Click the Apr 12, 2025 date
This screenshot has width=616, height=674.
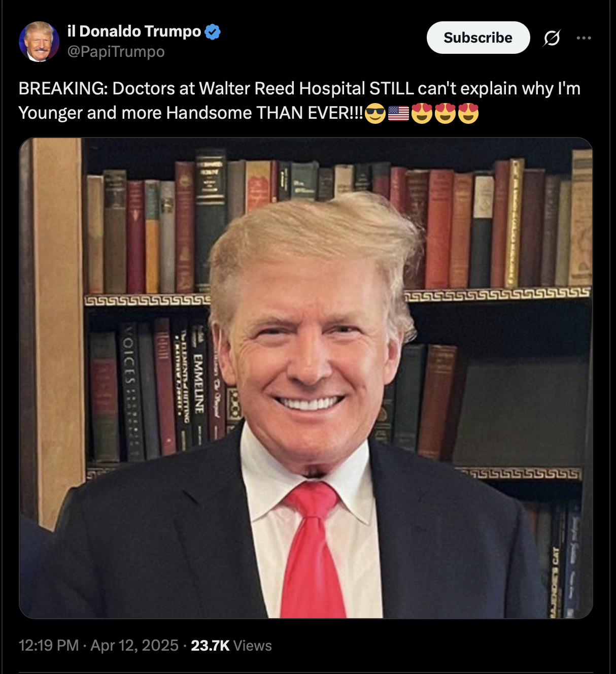pyautogui.click(x=134, y=646)
